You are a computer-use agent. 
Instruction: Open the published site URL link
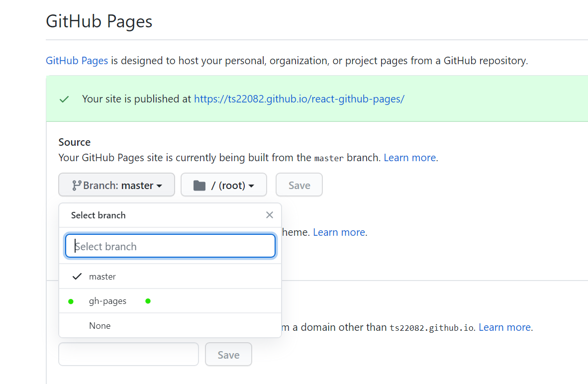tap(299, 99)
